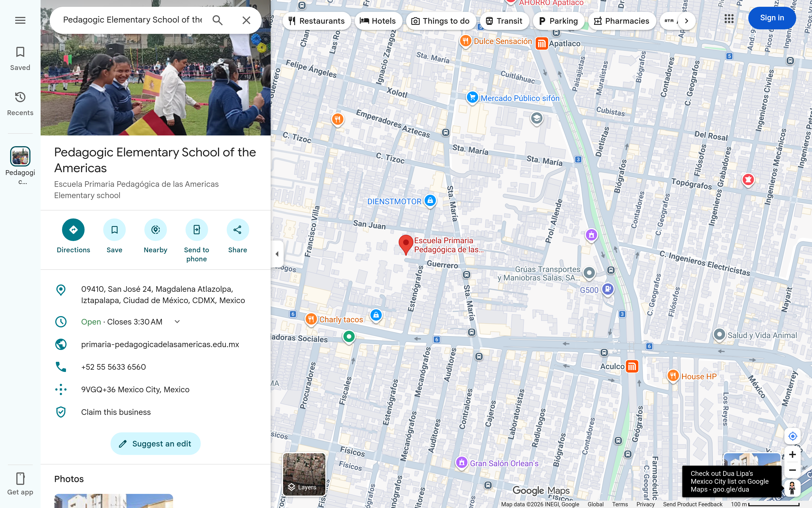The height and width of the screenshot is (508, 812).
Task: Click the Aculco metro station icon
Action: [x=632, y=366]
